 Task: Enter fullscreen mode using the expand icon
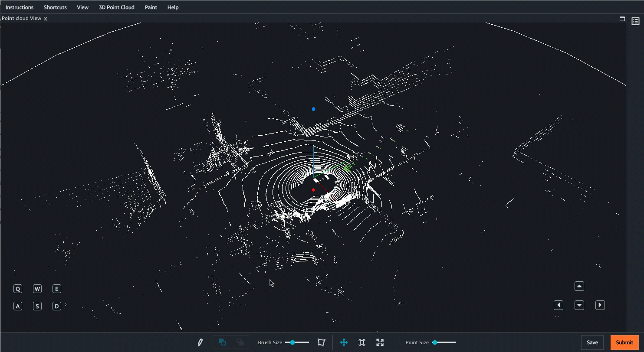(x=380, y=342)
